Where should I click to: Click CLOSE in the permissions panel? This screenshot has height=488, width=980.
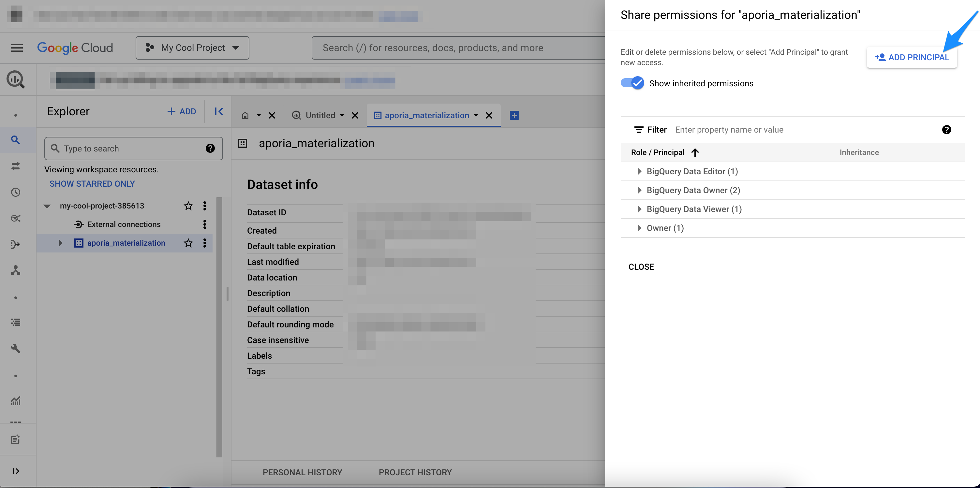[641, 267]
